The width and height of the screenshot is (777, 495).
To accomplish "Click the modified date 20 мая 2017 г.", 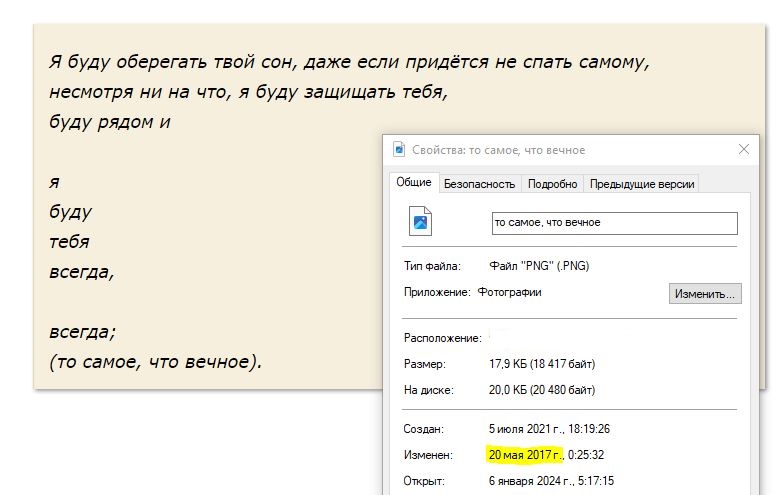I will [526, 454].
